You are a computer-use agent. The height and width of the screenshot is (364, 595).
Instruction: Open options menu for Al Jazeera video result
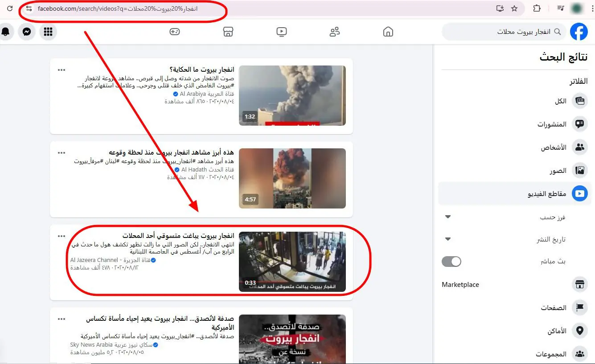[x=62, y=236]
